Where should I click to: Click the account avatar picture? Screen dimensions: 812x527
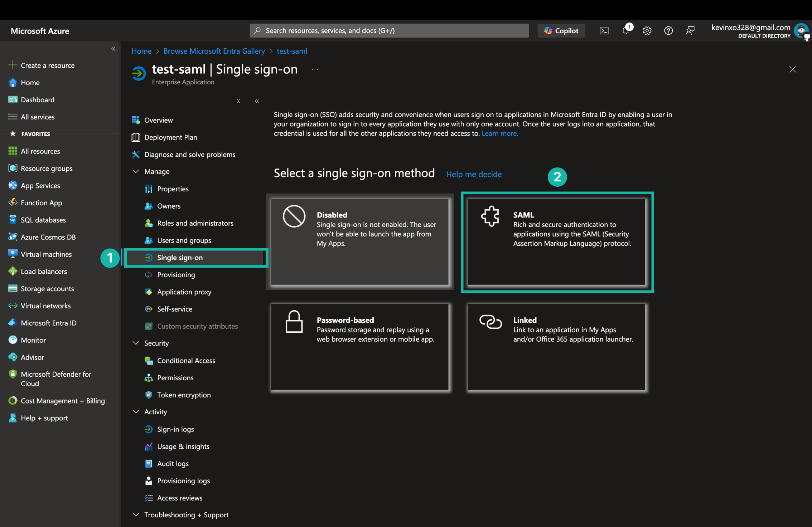[801, 31]
